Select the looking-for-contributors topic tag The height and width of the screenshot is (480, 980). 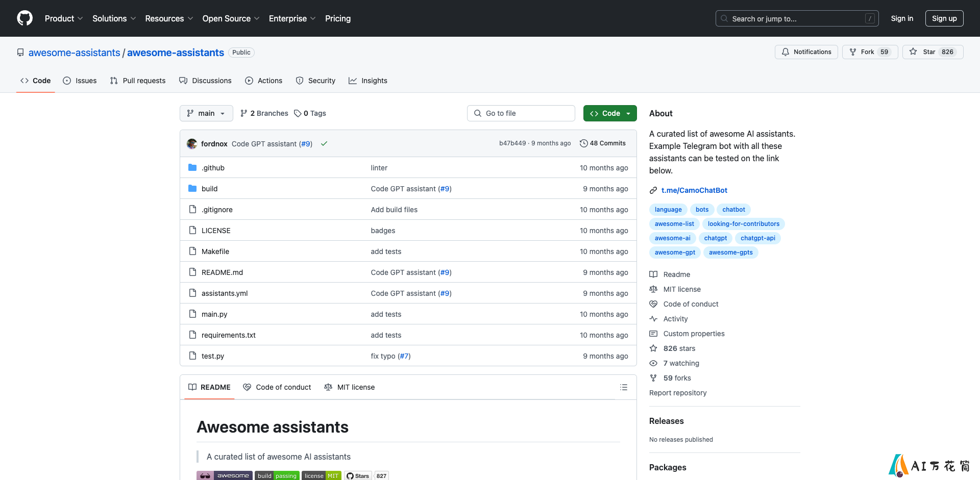coord(744,224)
